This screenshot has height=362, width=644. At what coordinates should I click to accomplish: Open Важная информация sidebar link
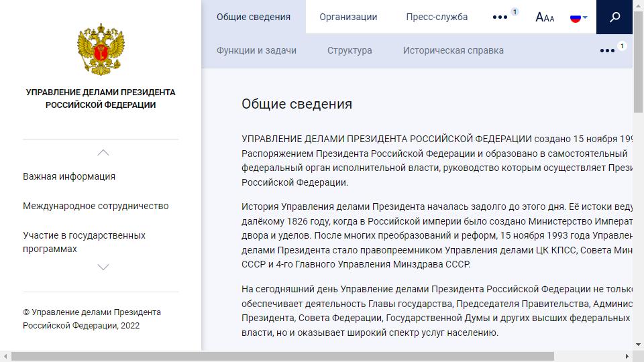[x=69, y=176]
